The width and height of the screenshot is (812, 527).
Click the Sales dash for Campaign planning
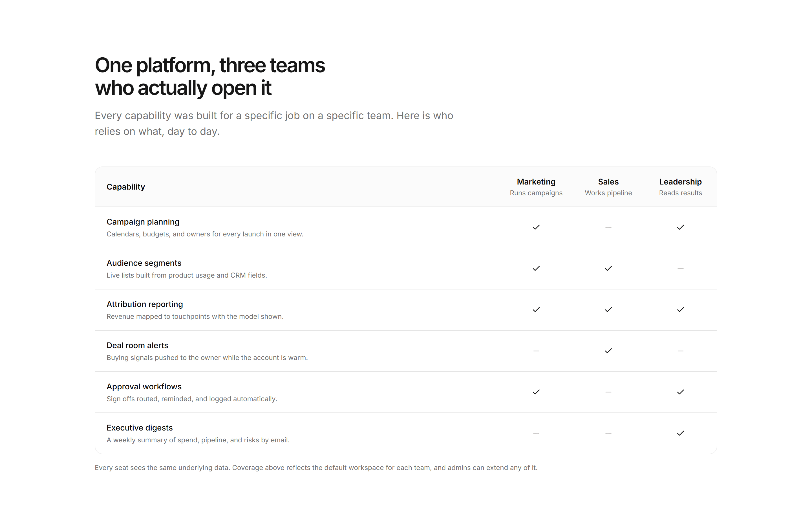tap(608, 227)
